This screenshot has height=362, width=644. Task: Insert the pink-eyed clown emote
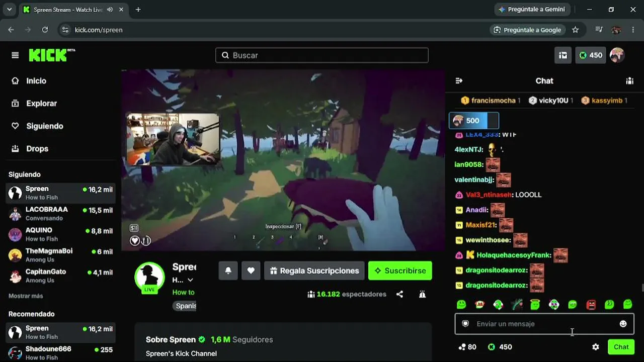[x=554, y=304]
